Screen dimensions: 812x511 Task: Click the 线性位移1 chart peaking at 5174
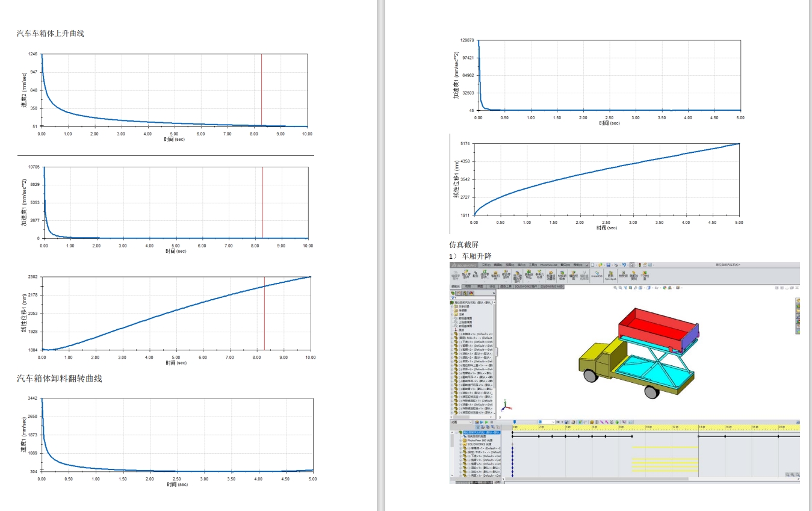pos(606,179)
